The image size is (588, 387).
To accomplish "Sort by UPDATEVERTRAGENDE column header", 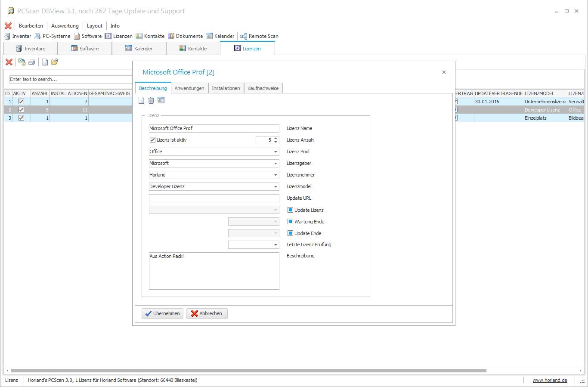I will click(x=499, y=93).
